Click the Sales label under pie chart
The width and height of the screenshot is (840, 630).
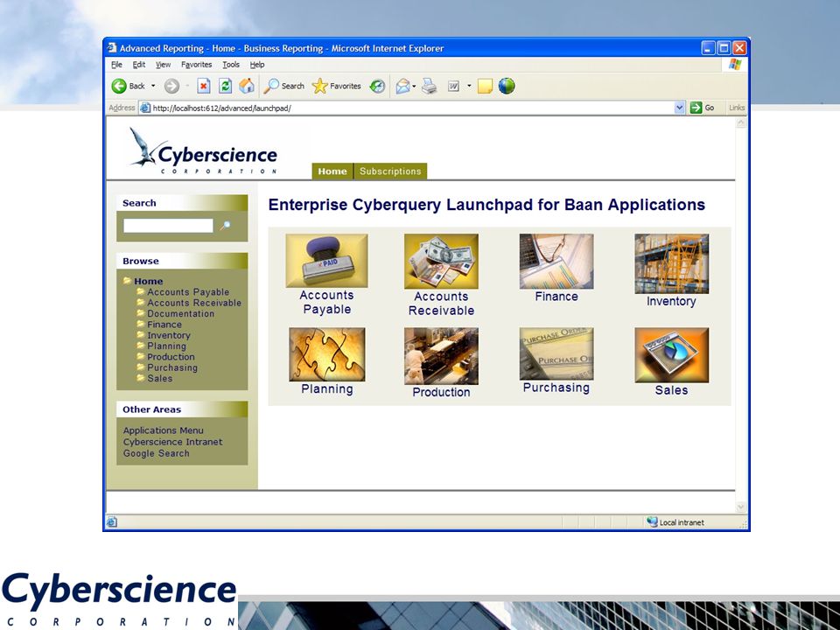tap(671, 390)
